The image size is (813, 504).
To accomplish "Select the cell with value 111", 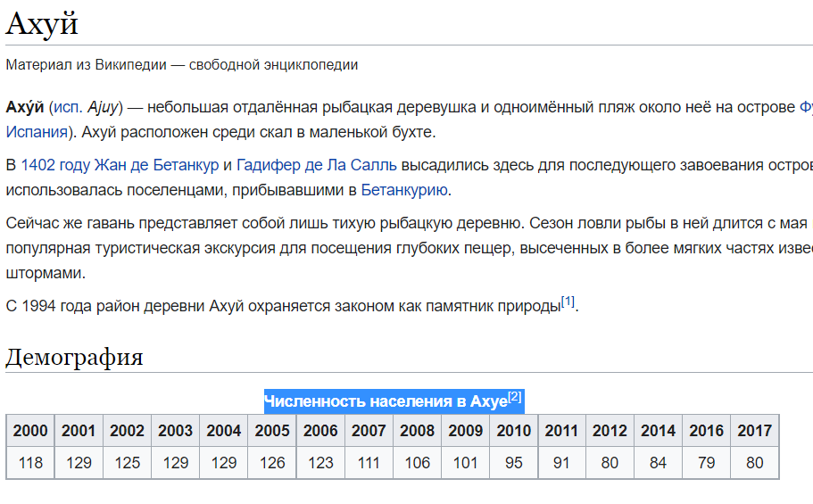I will 369,463.
